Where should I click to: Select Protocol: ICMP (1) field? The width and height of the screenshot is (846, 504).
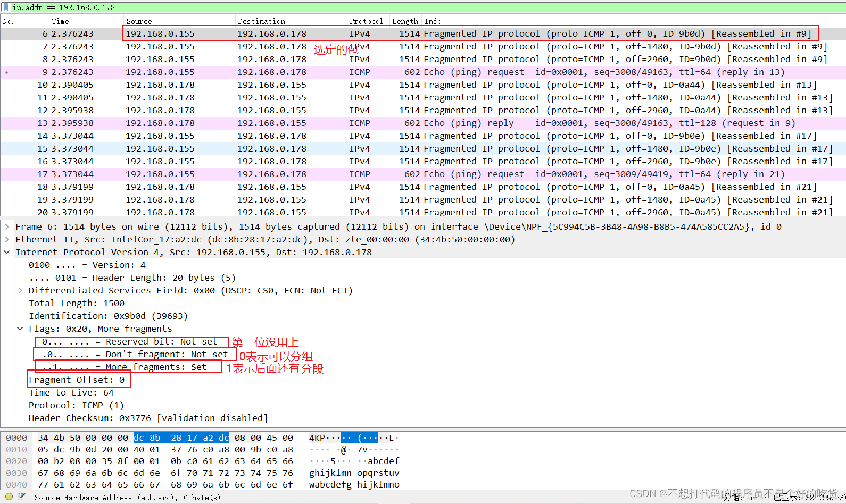(77, 405)
